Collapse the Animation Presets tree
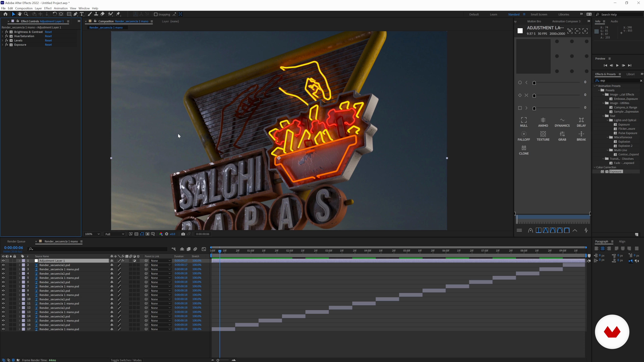Screen dimensions: 644x362 tap(595, 86)
